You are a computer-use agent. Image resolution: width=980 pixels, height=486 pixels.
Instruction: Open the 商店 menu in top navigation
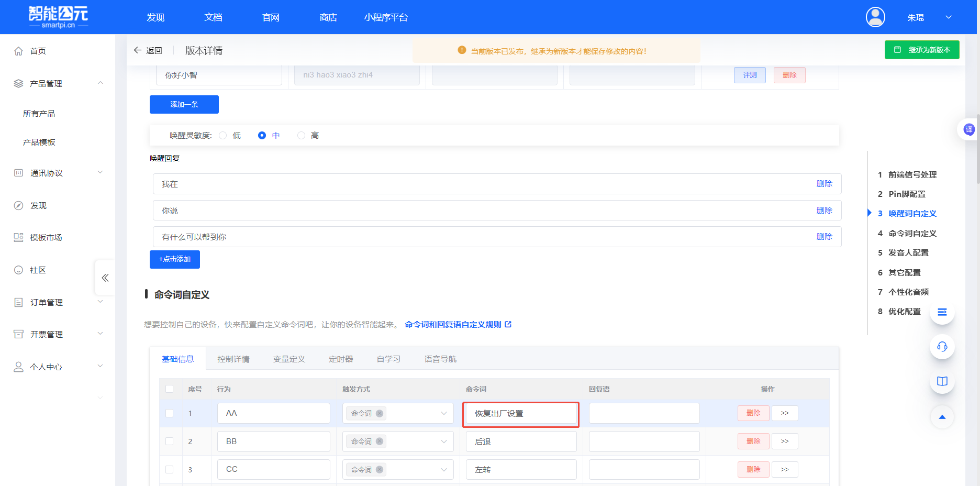tap(328, 17)
